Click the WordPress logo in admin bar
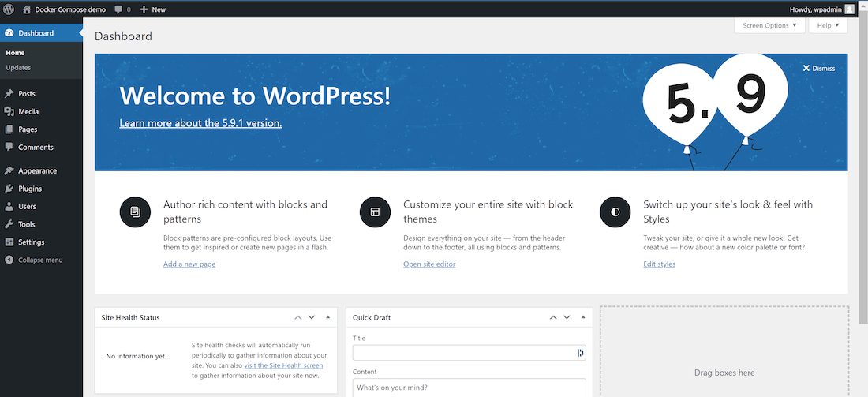The width and height of the screenshot is (868, 397). (9, 9)
